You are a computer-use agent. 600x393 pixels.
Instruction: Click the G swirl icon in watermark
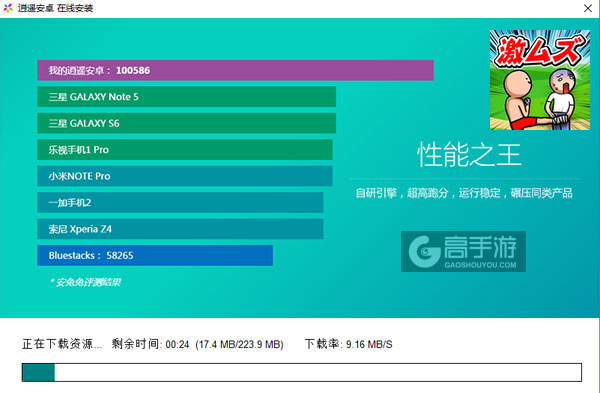pos(424,251)
